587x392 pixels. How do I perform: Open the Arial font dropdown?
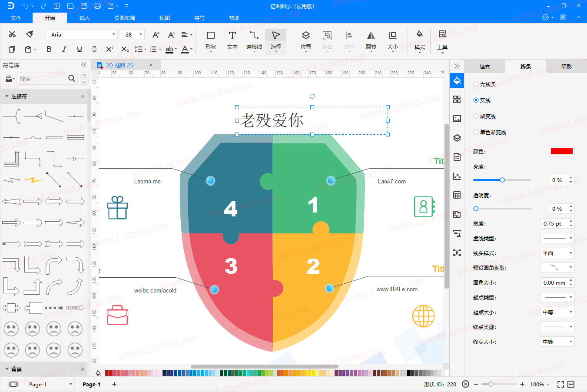tap(114, 34)
